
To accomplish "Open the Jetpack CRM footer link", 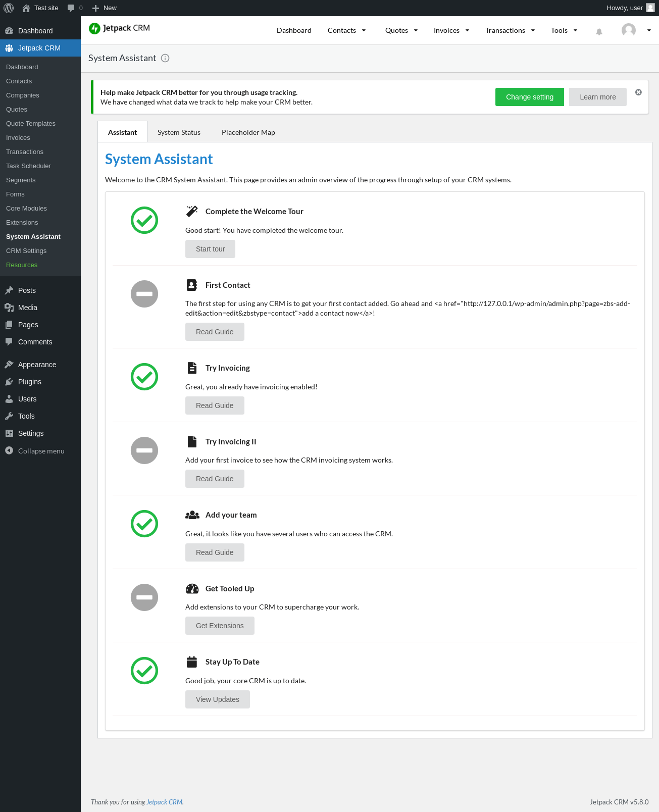I will (164, 802).
